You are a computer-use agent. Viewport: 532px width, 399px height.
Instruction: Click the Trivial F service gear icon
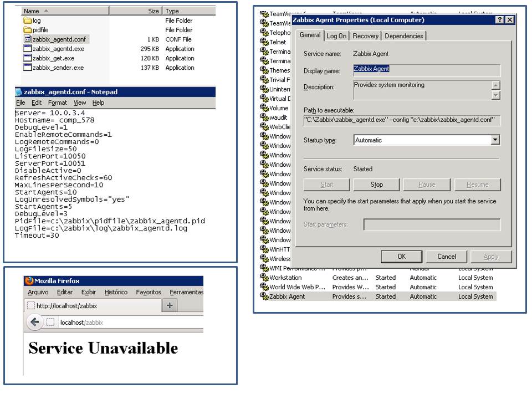pos(264,80)
